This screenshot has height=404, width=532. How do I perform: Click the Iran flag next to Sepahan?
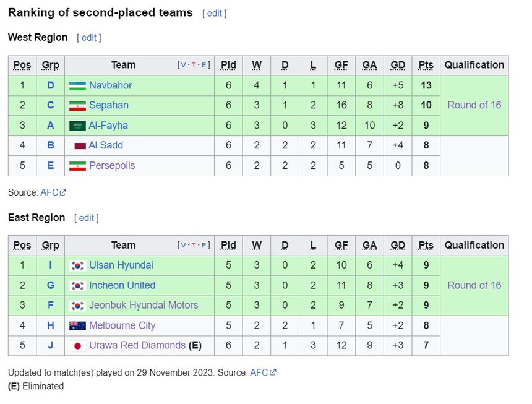(x=77, y=105)
